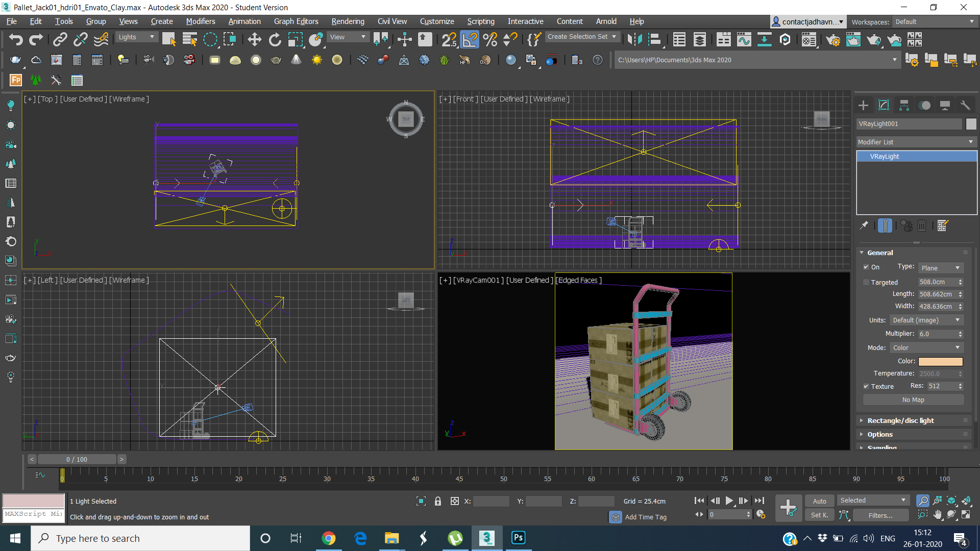Open the Create command panel tab
980x551 pixels.
point(863,106)
